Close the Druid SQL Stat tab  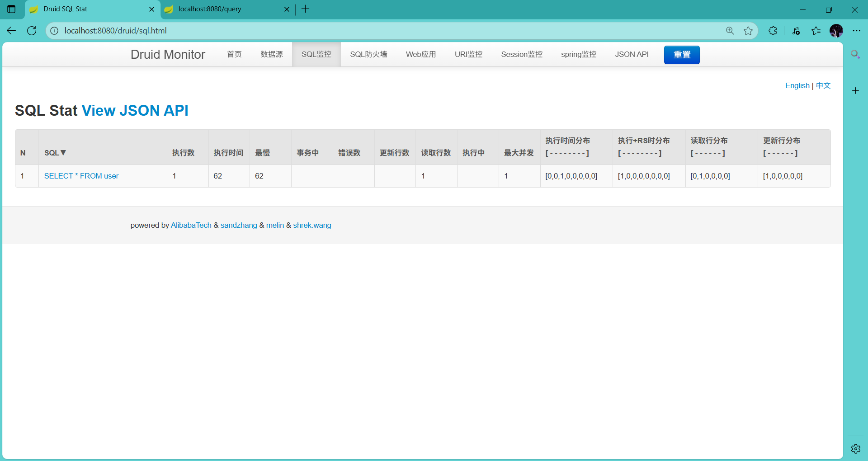(151, 9)
